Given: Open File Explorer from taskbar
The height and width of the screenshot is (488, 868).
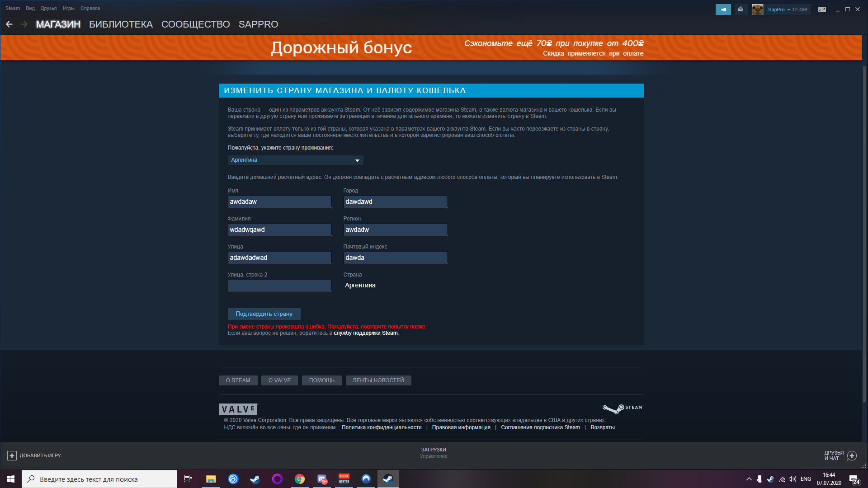Looking at the screenshot, I should tap(211, 479).
